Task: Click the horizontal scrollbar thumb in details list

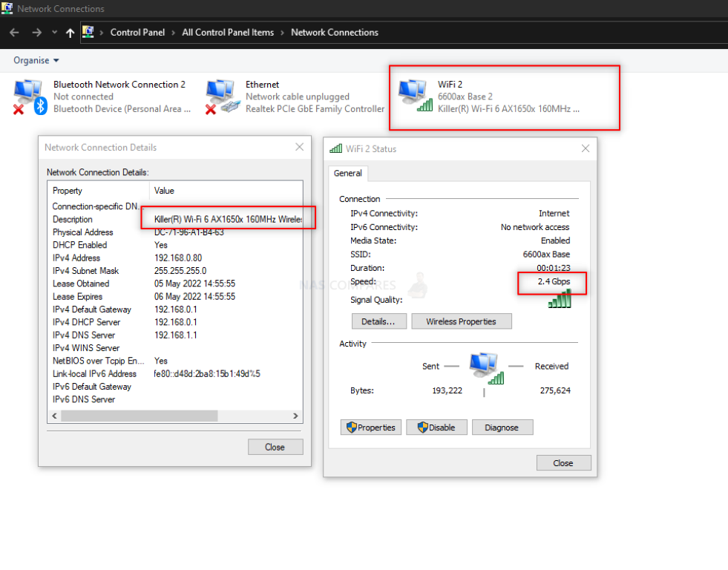Action: [140, 416]
